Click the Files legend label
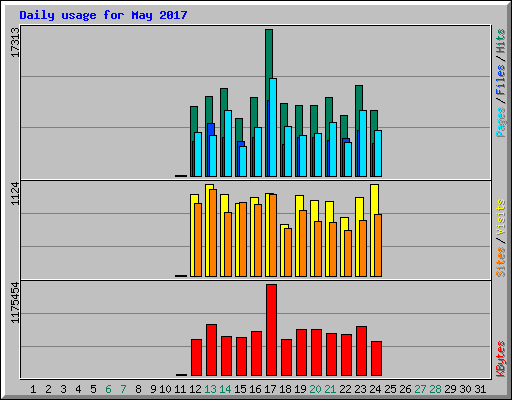512x400 pixels. (501, 80)
